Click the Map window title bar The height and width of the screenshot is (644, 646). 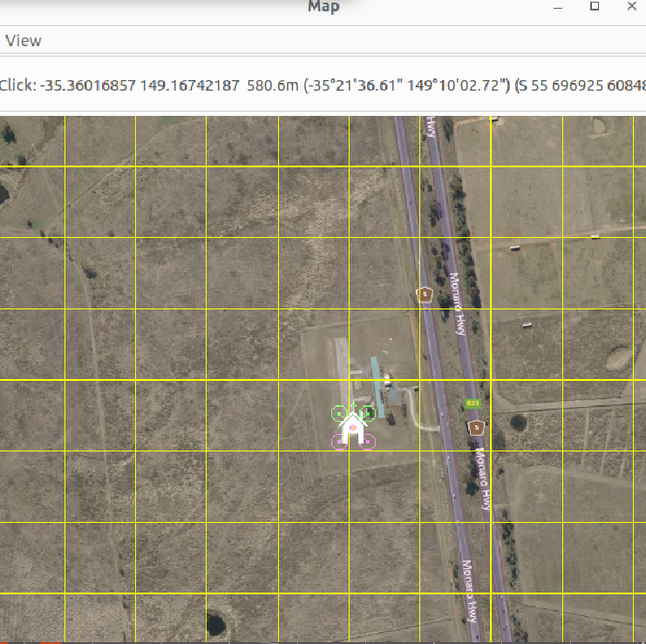[323, 7]
